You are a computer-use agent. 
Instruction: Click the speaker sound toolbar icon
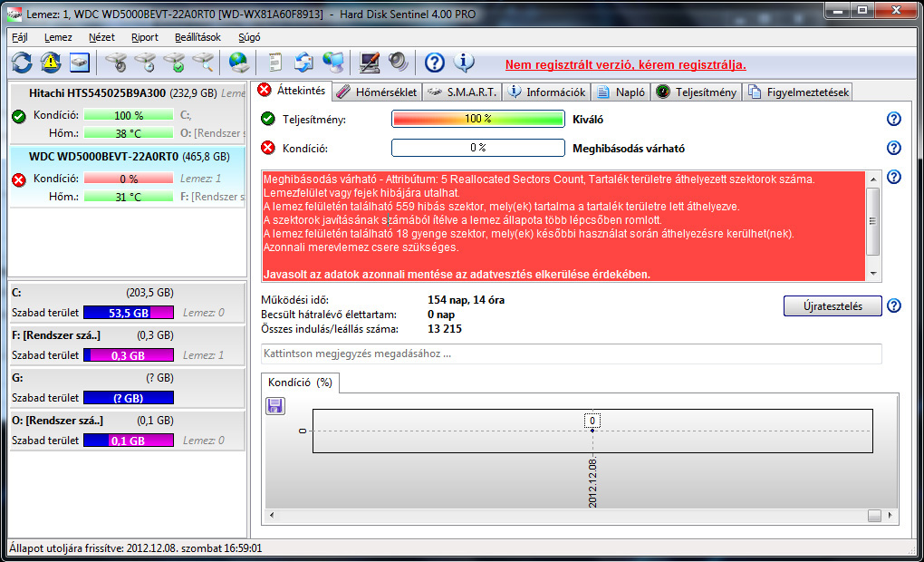pyautogui.click(x=399, y=63)
